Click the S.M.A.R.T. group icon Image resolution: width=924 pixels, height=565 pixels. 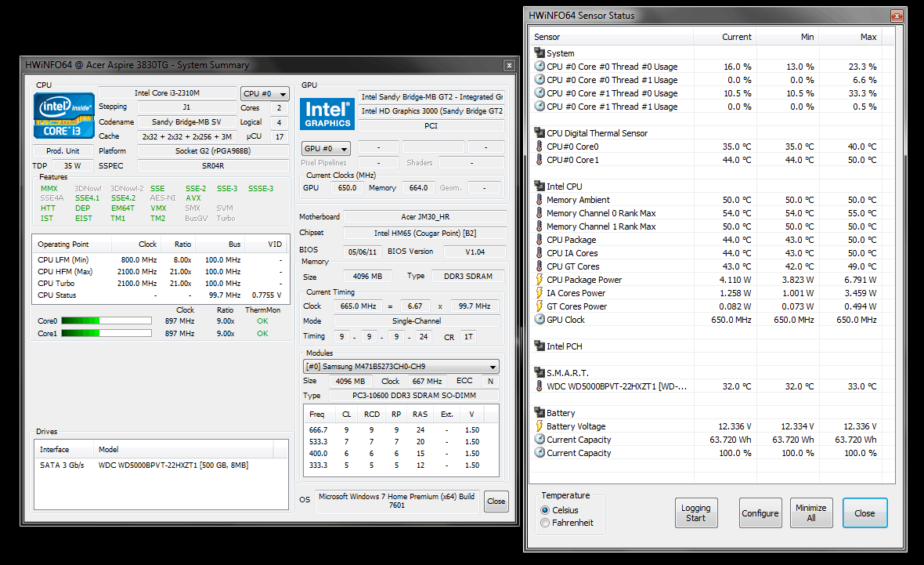point(540,373)
